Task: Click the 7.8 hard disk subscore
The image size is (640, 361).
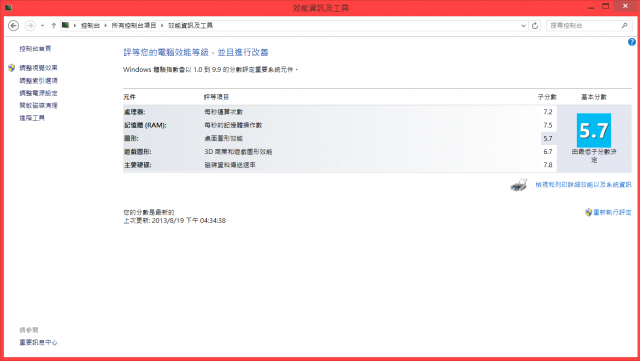Action: [548, 165]
